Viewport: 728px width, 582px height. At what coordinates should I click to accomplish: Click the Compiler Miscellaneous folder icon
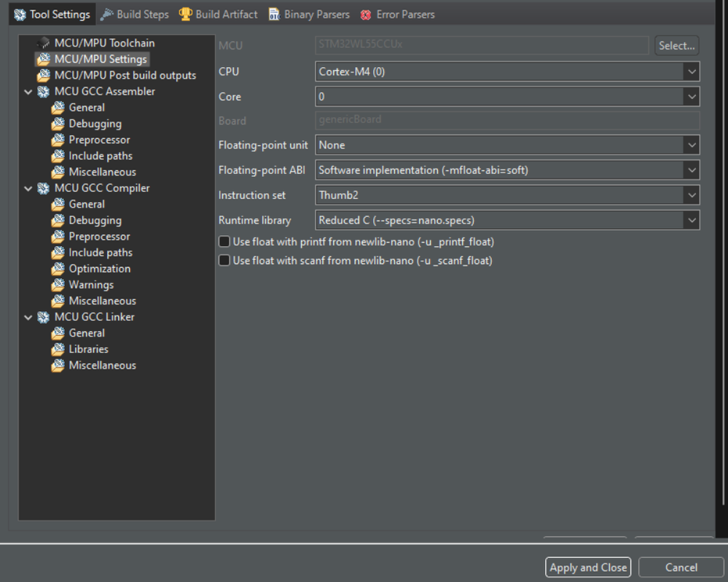[58, 301]
